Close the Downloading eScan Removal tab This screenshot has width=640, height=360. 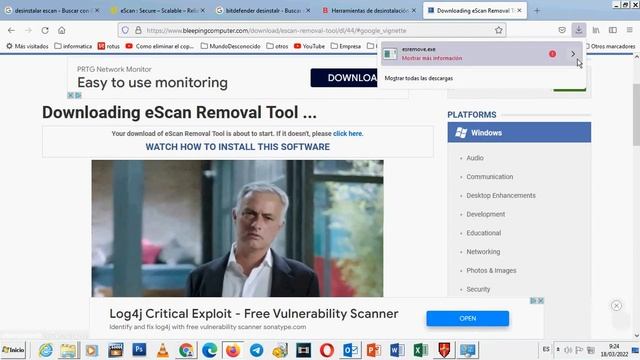(519, 11)
